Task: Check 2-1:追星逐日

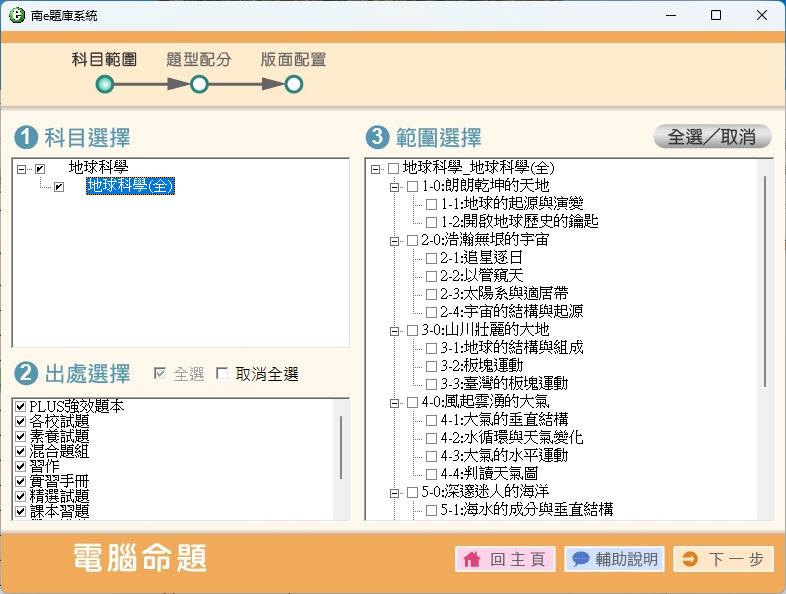Action: 431,259
